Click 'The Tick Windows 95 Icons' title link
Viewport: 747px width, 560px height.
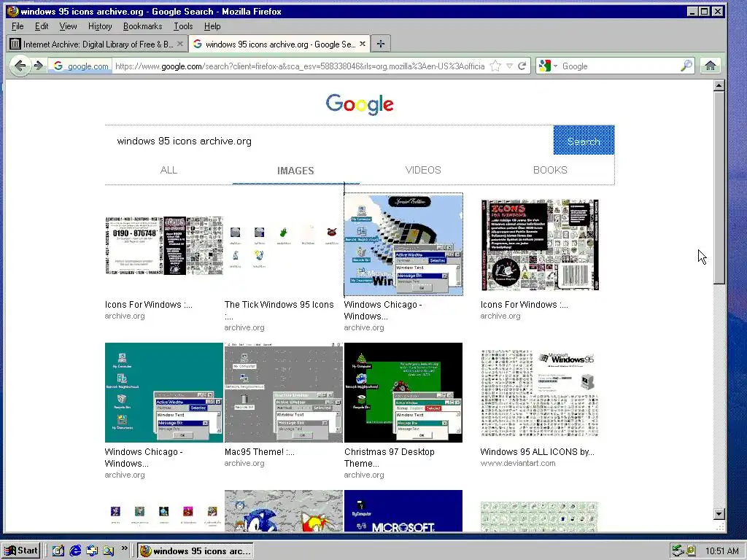279,310
